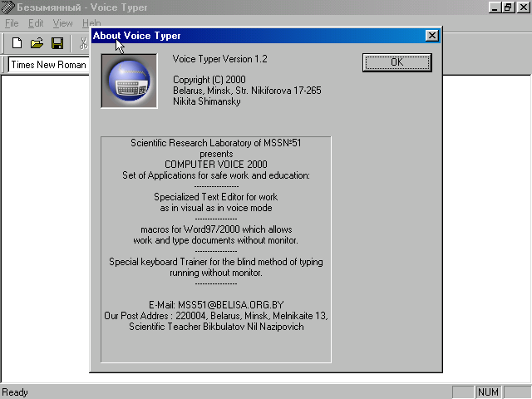532x399 pixels.
Task: Click the Voice Typer globe keyboard icon
Action: click(130, 81)
